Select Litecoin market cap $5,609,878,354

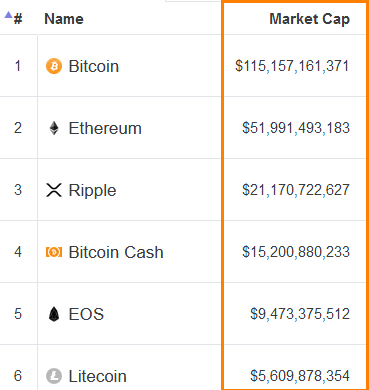pos(300,376)
